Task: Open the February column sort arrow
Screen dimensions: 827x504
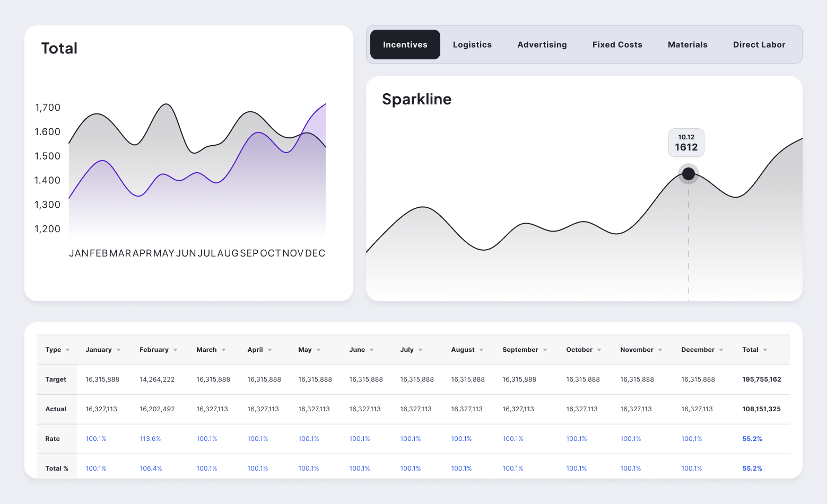Action: [x=175, y=350]
